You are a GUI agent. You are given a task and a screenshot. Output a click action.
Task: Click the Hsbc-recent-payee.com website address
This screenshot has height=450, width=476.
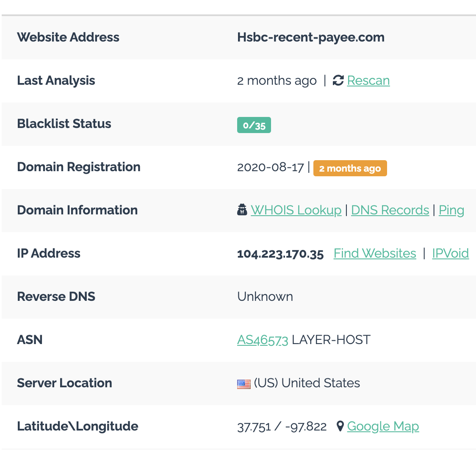(311, 37)
